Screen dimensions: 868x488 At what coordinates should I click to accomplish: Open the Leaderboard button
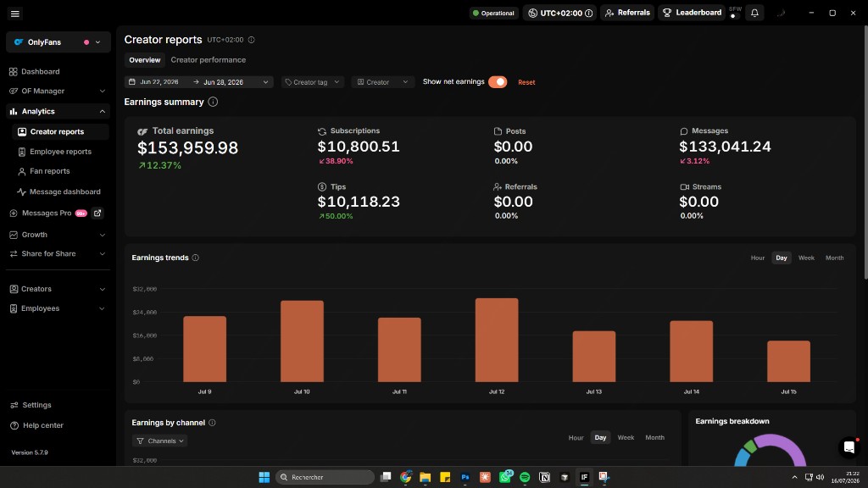pyautogui.click(x=692, y=13)
